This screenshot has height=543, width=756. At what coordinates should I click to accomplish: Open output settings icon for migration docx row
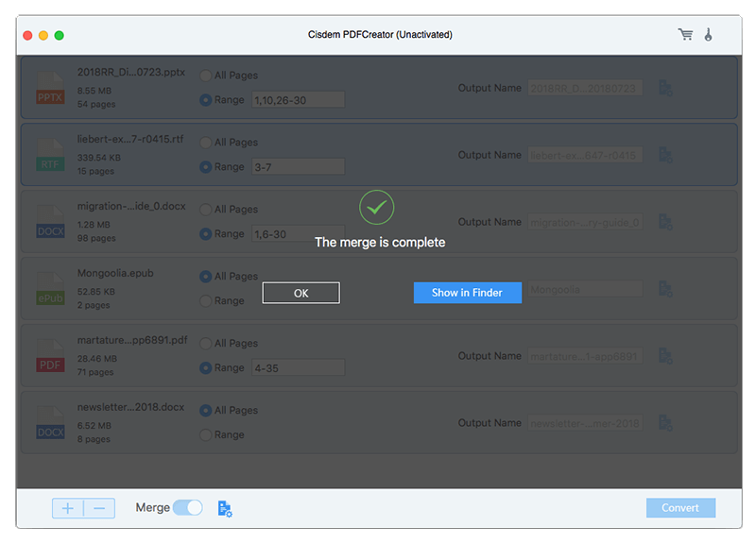(665, 222)
